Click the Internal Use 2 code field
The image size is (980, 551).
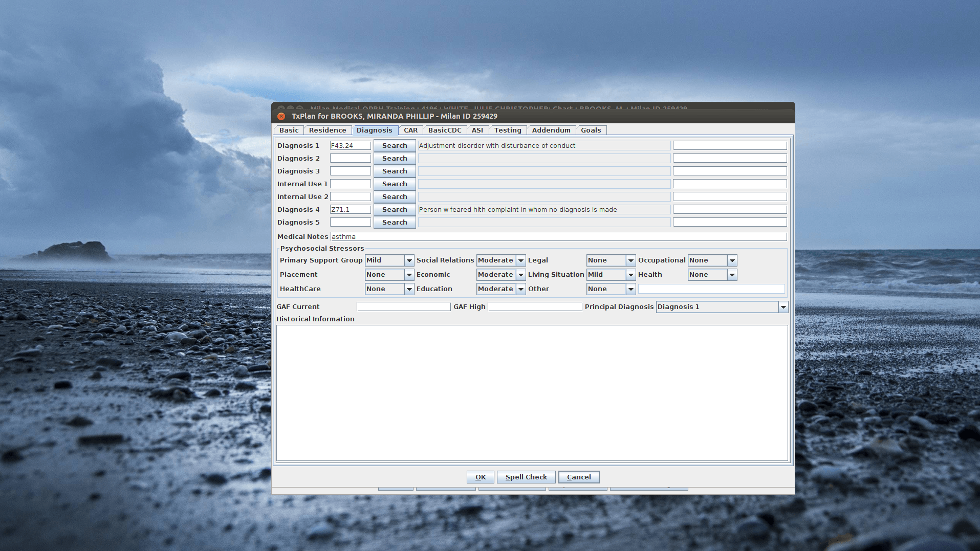click(351, 197)
